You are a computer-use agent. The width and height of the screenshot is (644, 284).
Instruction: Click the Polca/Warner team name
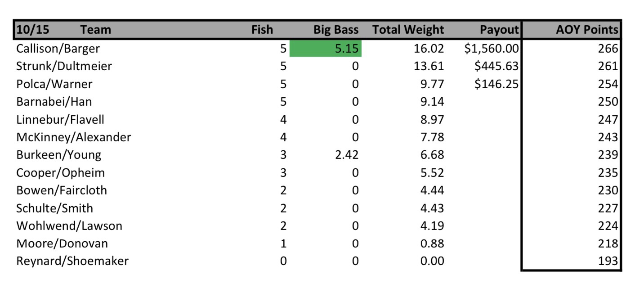point(54,84)
